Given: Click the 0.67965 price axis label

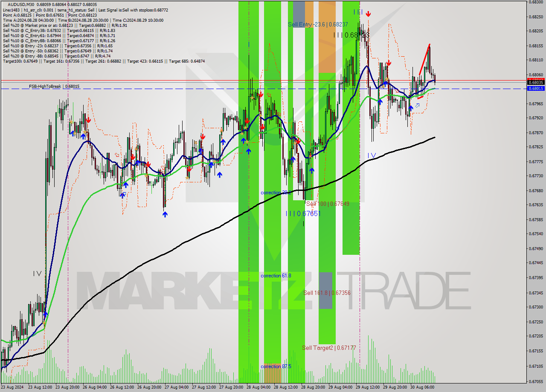Looking at the screenshot, I should (536, 104).
